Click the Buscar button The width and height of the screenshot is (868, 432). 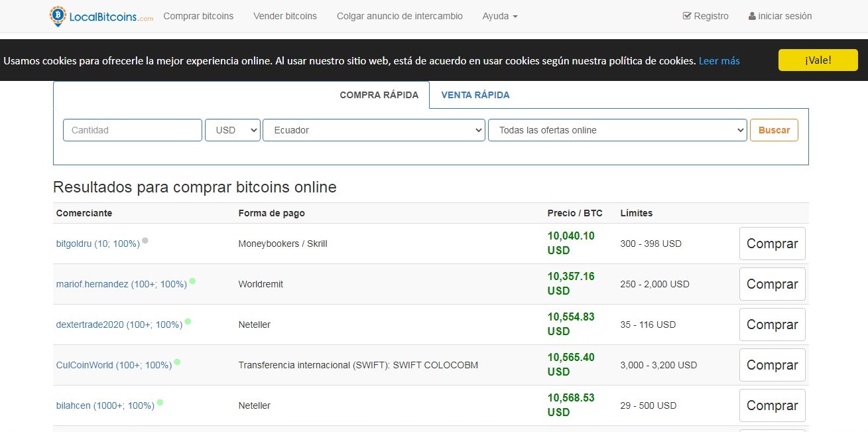(x=774, y=130)
